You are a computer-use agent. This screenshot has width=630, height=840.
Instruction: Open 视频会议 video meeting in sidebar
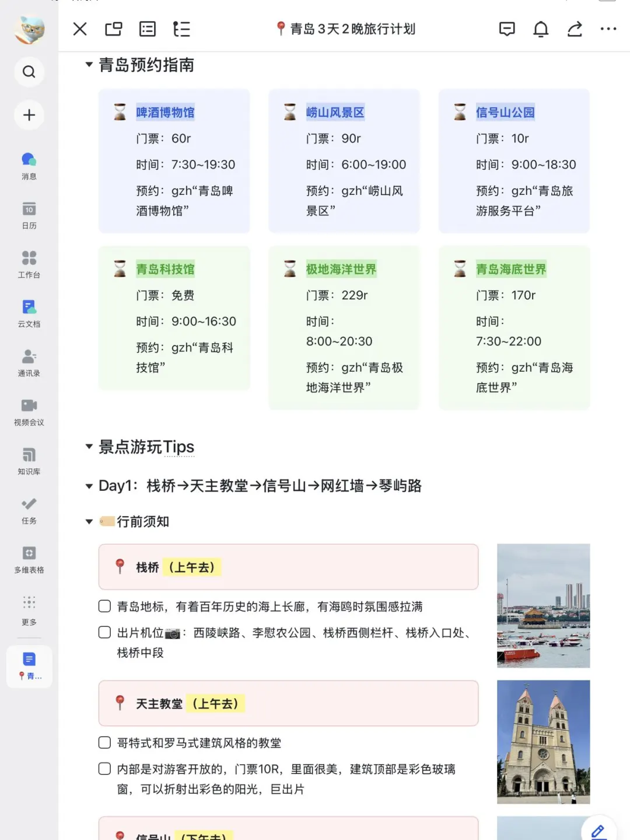(x=29, y=412)
